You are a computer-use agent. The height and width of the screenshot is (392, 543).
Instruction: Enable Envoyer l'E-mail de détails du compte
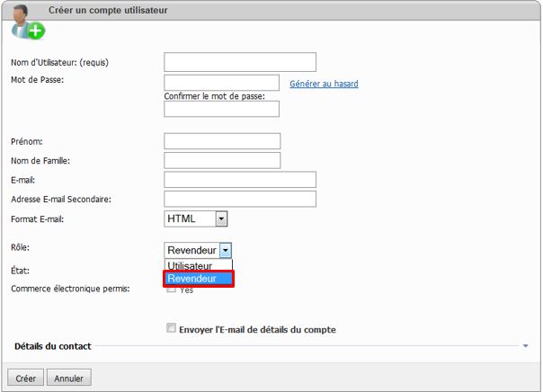coord(171,329)
